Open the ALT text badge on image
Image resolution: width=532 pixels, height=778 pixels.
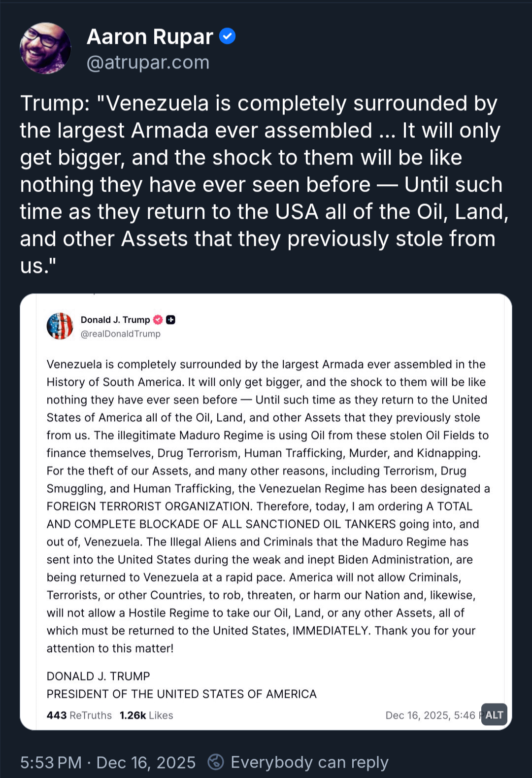click(494, 714)
